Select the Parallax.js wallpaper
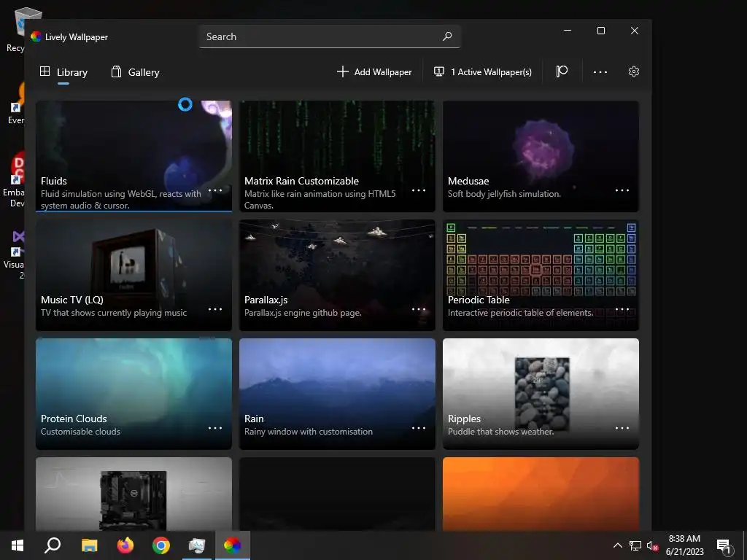This screenshot has height=560, width=747. coord(337,275)
